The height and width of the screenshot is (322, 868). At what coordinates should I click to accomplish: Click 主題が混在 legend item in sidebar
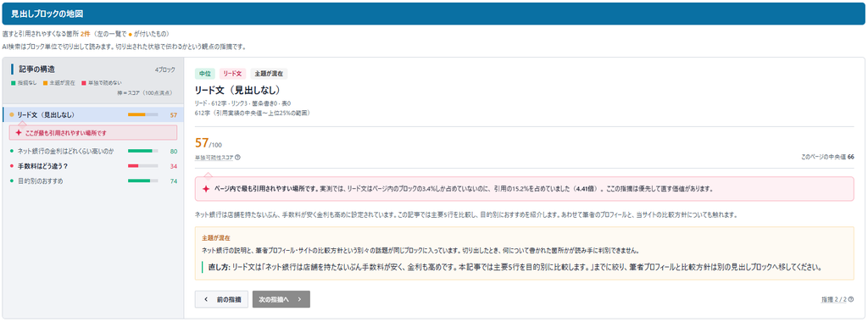click(60, 83)
